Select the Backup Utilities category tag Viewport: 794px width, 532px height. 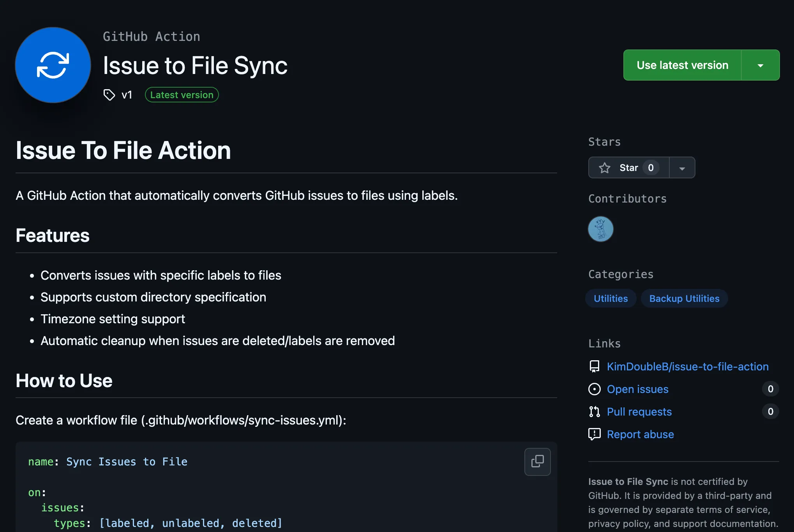click(x=684, y=299)
